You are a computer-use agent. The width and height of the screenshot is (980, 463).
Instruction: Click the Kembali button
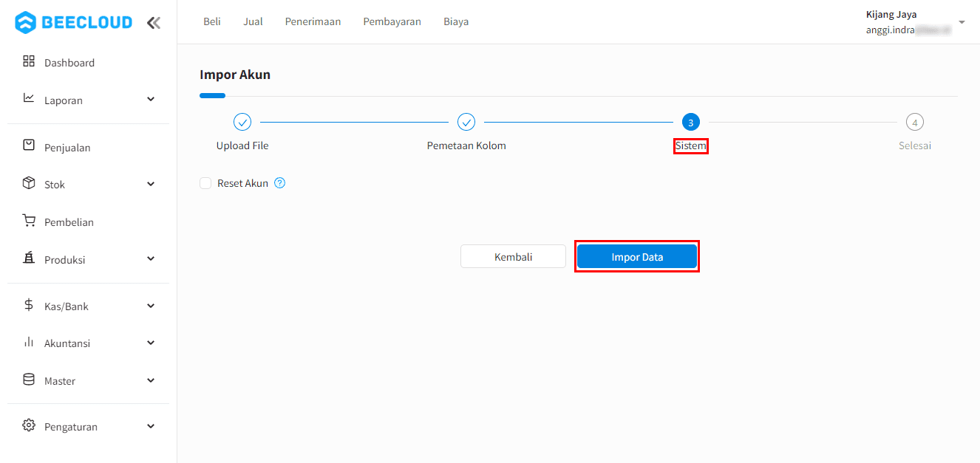click(513, 256)
